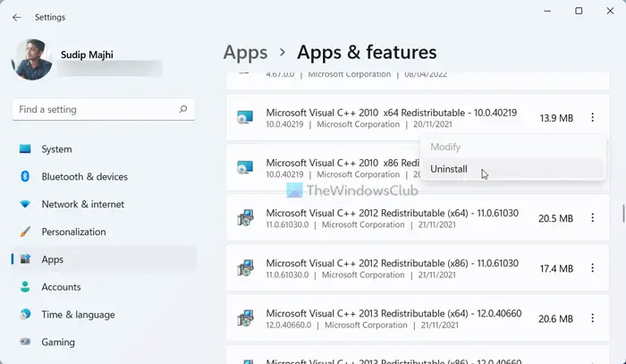Viewport: 626px width, 364px height.
Task: Click the Sudip Majhi account name
Action: click(x=87, y=55)
